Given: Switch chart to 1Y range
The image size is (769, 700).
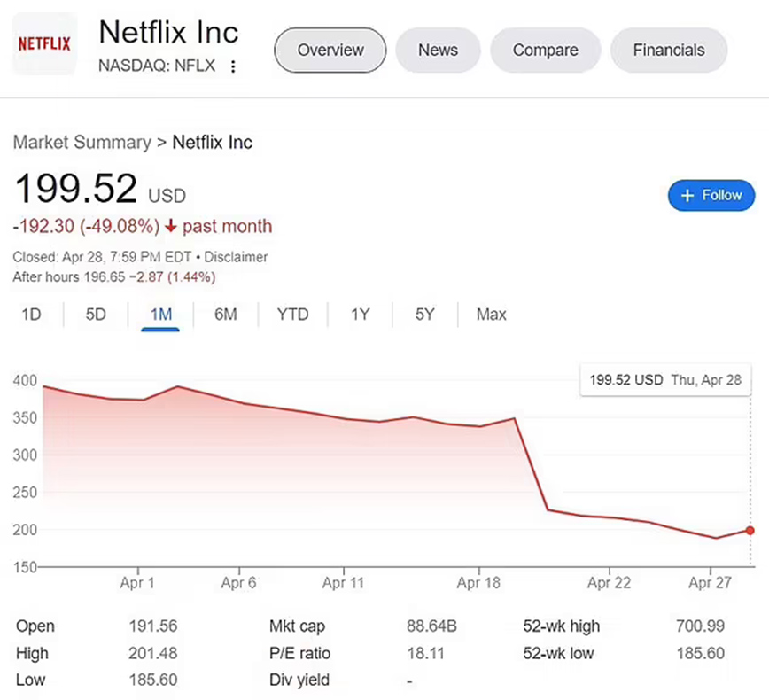Looking at the screenshot, I should click(360, 315).
